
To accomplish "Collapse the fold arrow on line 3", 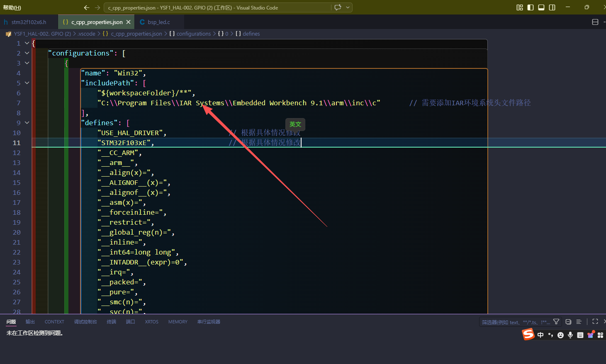I will point(27,63).
